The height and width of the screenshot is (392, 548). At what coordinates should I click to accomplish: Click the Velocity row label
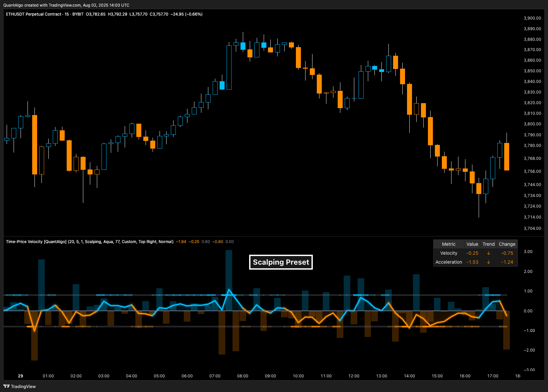point(449,253)
